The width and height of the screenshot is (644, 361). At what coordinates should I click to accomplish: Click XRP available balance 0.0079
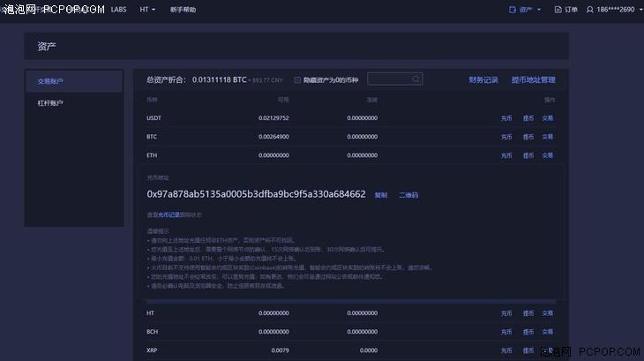coord(280,350)
